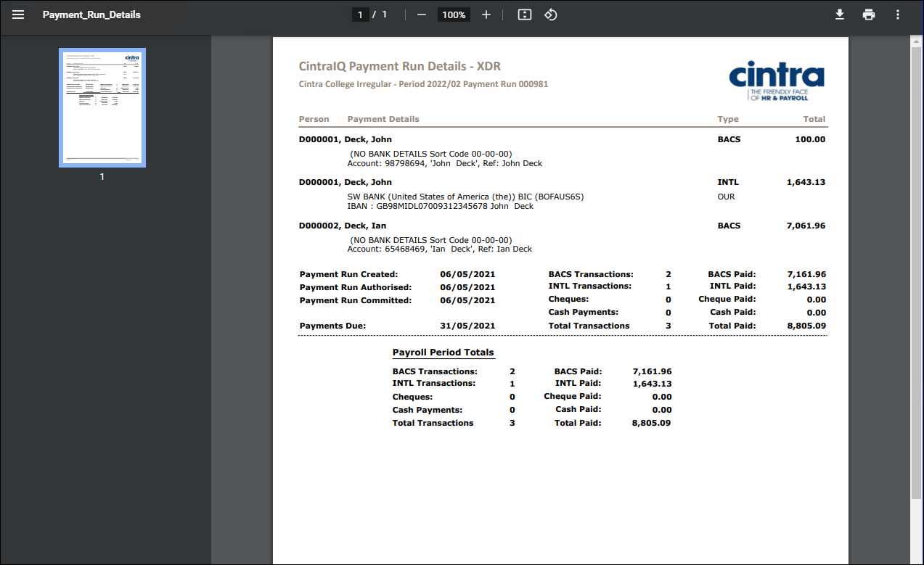Screen dimensions: 924x565
Task: Download the PDF file
Action: [840, 15]
